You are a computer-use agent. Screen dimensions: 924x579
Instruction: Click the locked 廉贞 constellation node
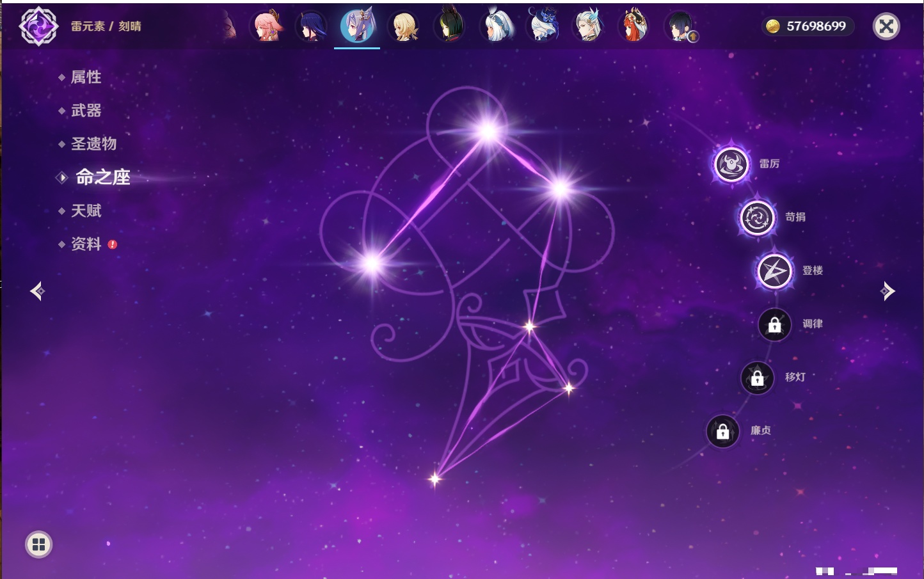click(x=722, y=431)
